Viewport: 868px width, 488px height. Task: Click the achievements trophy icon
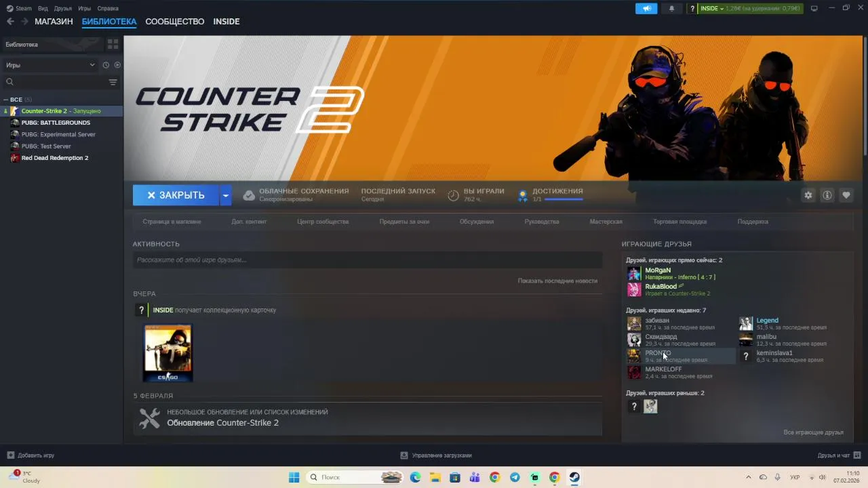(x=523, y=195)
